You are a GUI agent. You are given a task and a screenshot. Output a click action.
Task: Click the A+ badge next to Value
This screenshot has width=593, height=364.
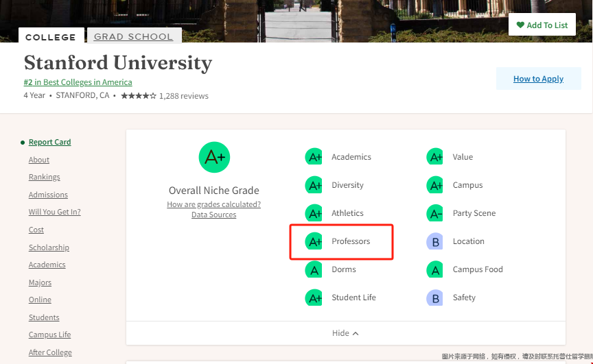pyautogui.click(x=435, y=157)
